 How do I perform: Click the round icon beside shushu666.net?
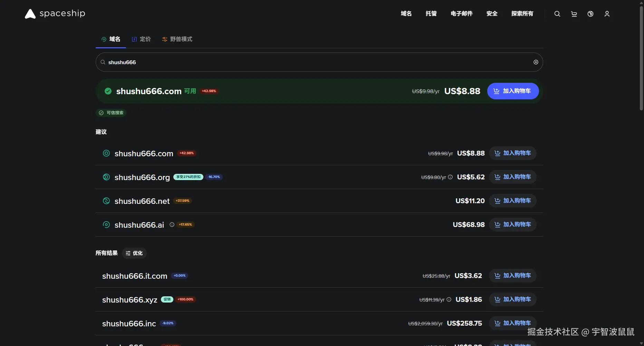[x=106, y=201]
